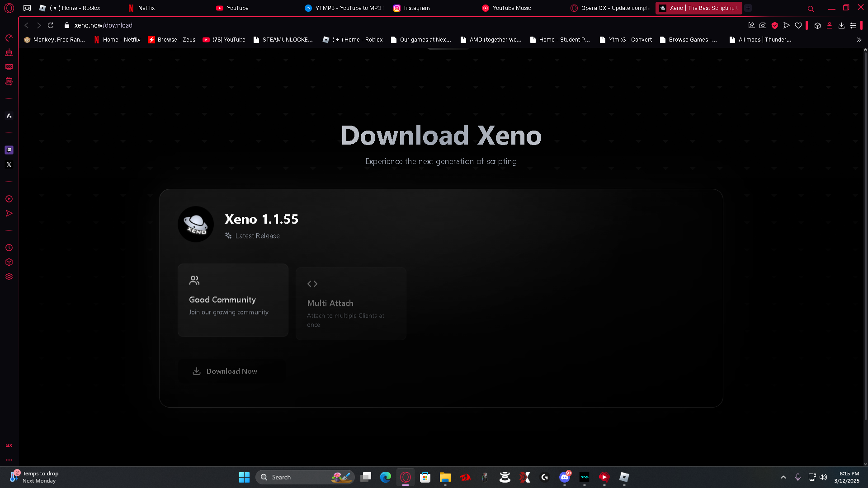Open the toolbar extensions cube icon

(x=817, y=25)
